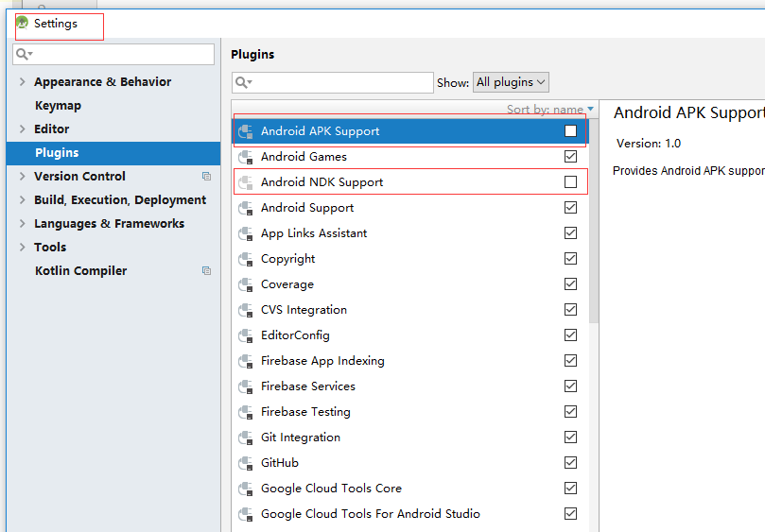Open the Languages & Frameworks settings label
This screenshot has height=532, width=765.
point(110,224)
